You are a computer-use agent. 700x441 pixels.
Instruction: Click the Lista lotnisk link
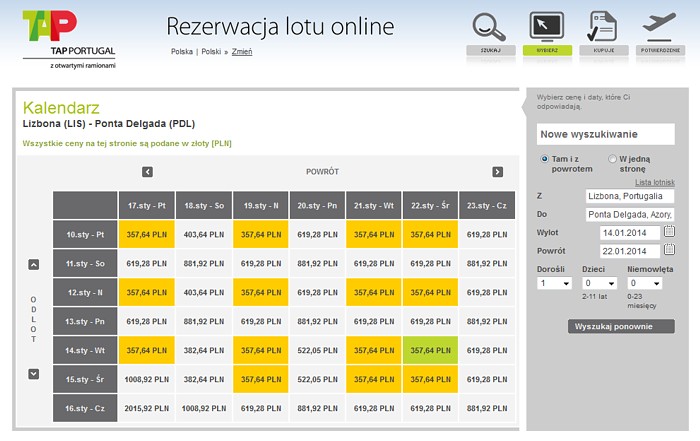pos(655,182)
